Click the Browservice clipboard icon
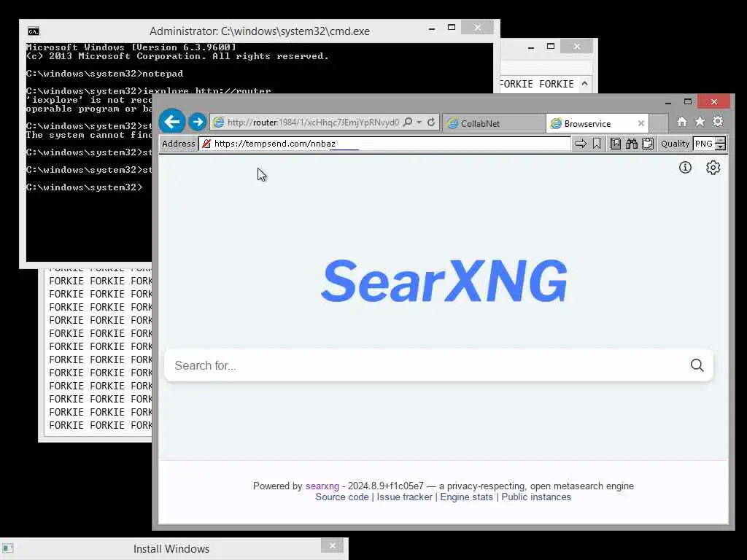Screen dimensions: 747x560 [648, 144]
